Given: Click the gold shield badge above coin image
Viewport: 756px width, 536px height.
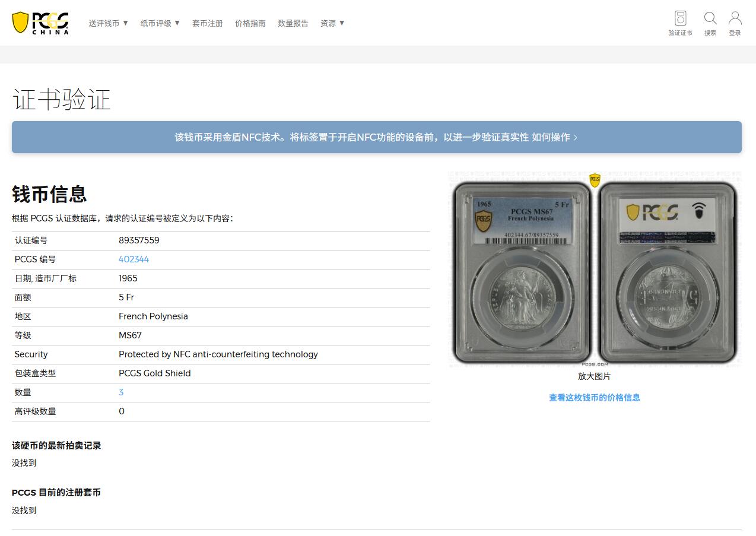Looking at the screenshot, I should 595,180.
